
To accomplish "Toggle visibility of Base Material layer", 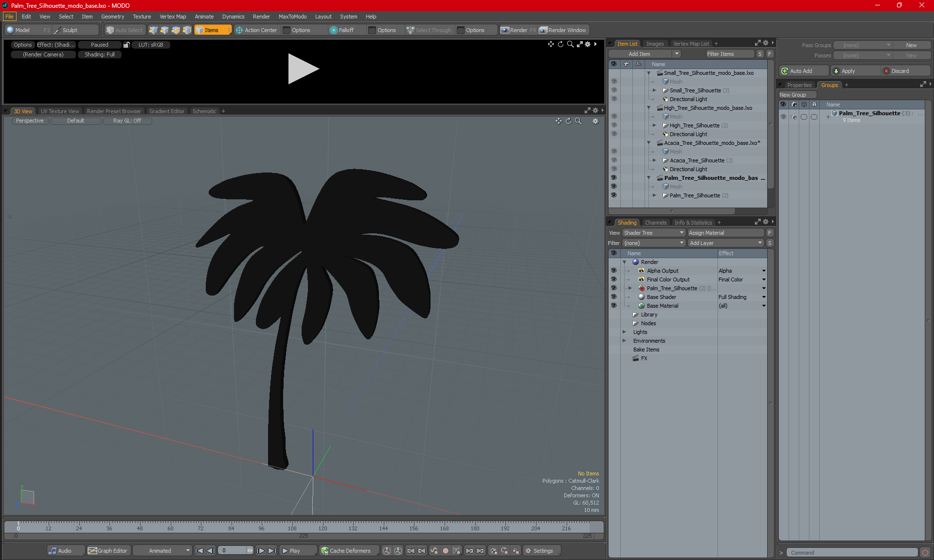I will (614, 306).
